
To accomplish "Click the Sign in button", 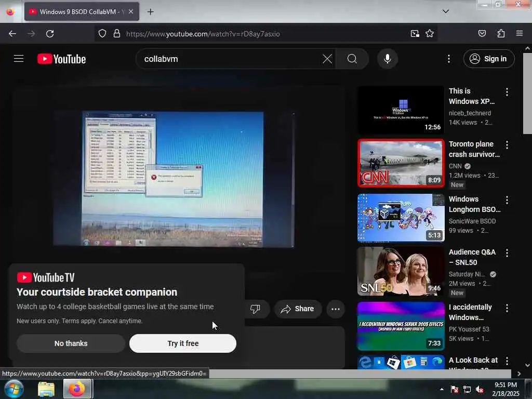I will (488, 59).
